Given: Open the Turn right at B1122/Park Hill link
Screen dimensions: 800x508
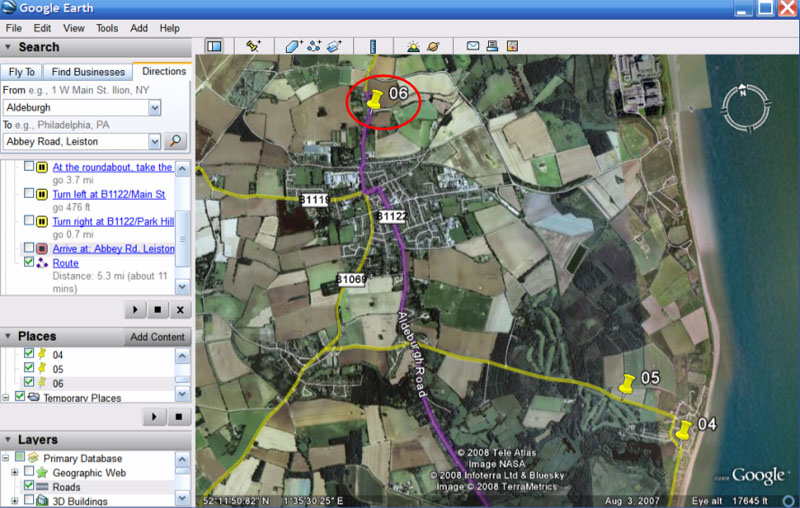Looking at the screenshot, I should pyautogui.click(x=113, y=221).
